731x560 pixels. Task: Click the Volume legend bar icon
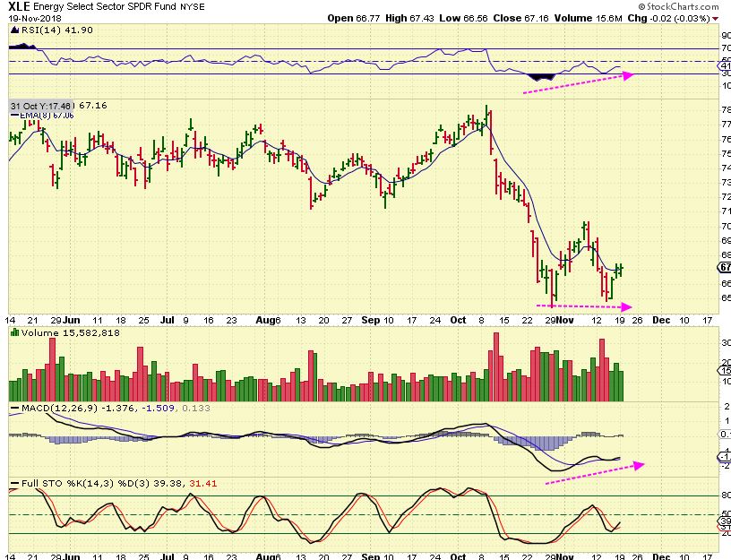click(x=14, y=332)
